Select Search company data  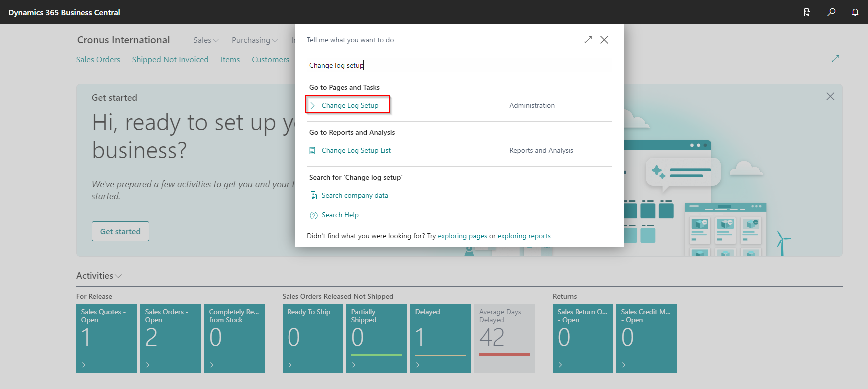[x=355, y=195]
